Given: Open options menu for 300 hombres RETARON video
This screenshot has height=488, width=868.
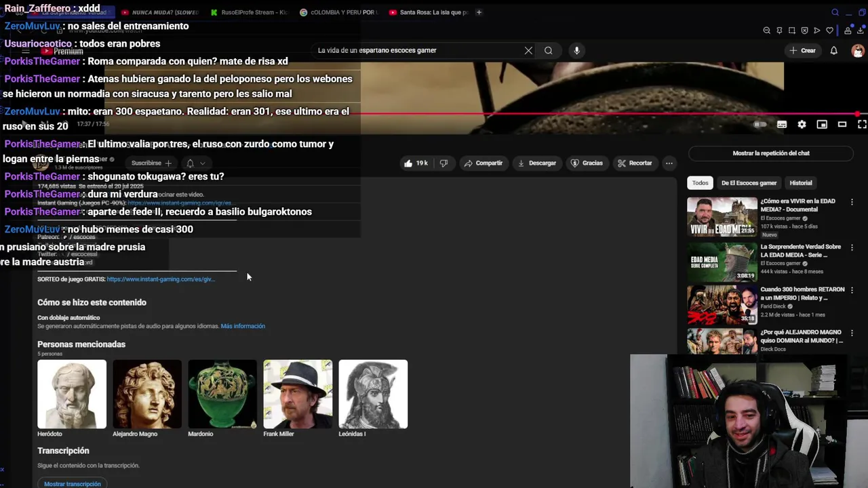Looking at the screenshot, I should pyautogui.click(x=852, y=291).
